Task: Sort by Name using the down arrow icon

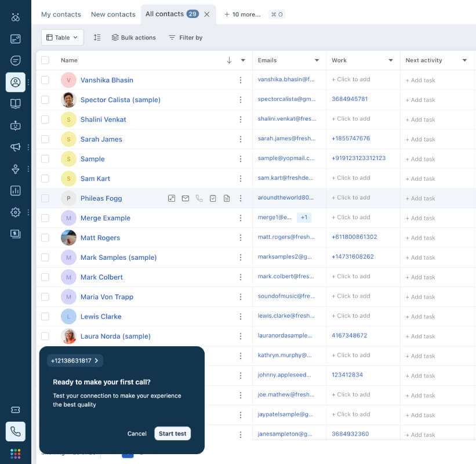Action: click(x=229, y=60)
